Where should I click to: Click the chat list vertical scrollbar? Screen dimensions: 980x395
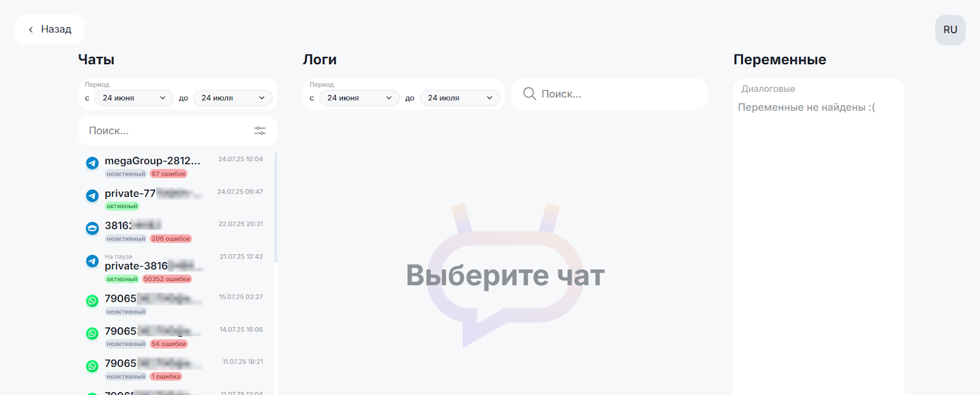(x=276, y=208)
